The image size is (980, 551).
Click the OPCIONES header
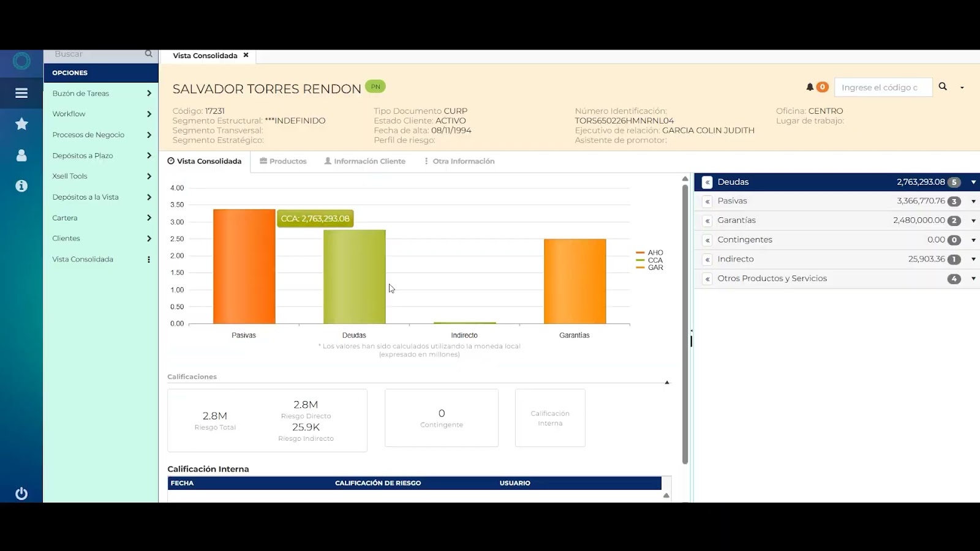[x=101, y=73]
